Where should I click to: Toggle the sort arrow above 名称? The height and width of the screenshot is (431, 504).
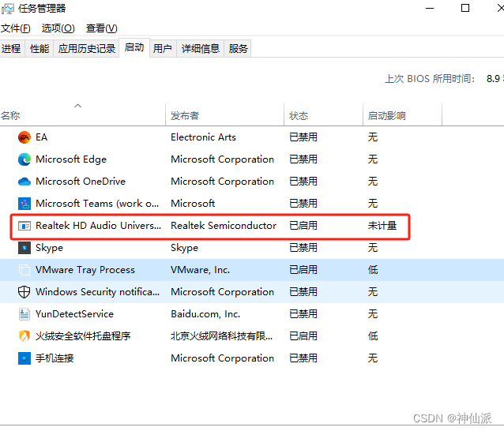point(77,106)
